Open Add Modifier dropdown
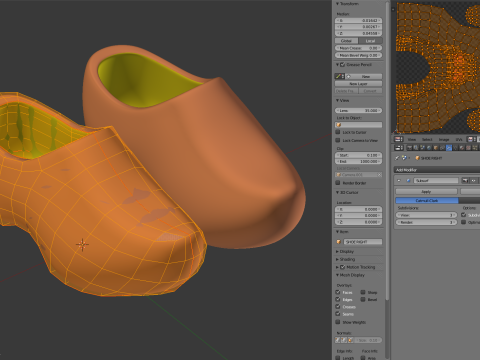This screenshot has width=480, height=360. pos(437,170)
